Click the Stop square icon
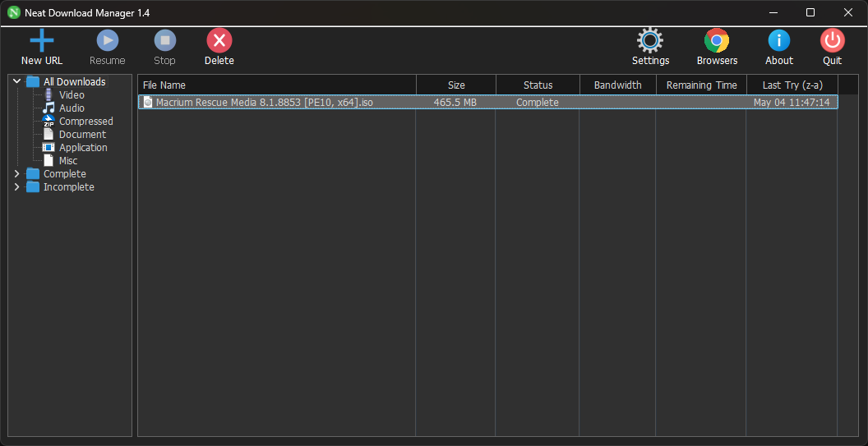The height and width of the screenshot is (446, 868). coord(165,41)
